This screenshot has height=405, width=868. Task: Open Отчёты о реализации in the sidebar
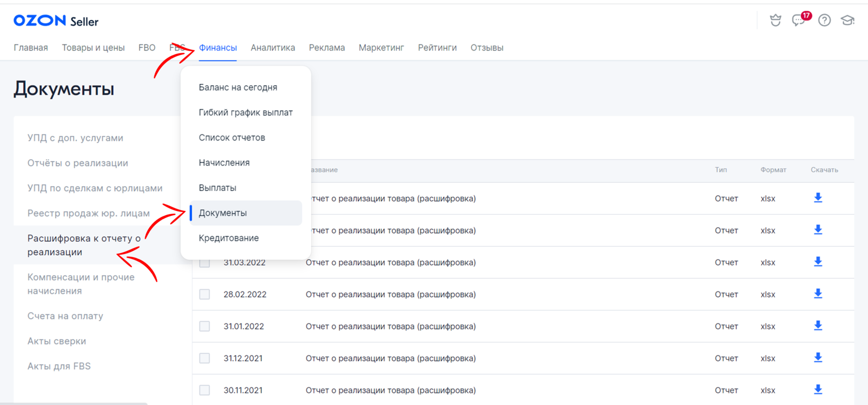point(78,163)
